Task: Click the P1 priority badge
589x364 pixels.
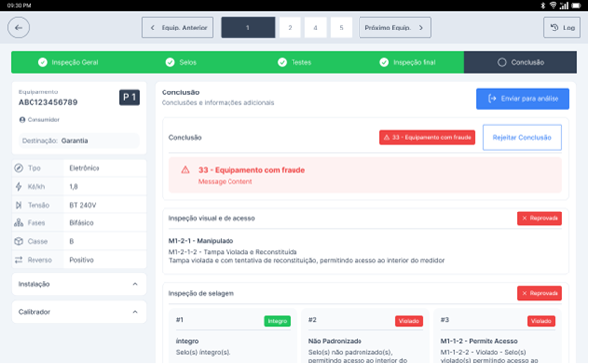Action: click(x=130, y=97)
